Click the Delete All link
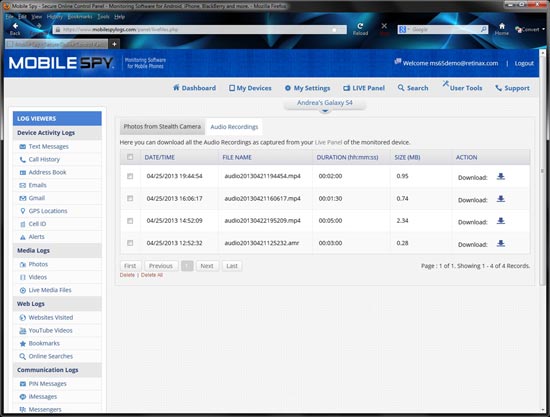Viewport: 550px width, 417px height. [x=152, y=275]
